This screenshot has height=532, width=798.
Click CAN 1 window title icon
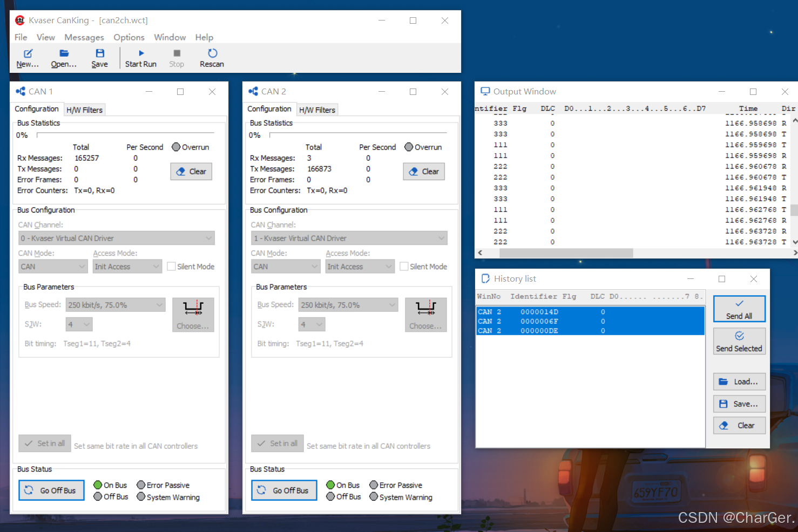tap(21, 92)
